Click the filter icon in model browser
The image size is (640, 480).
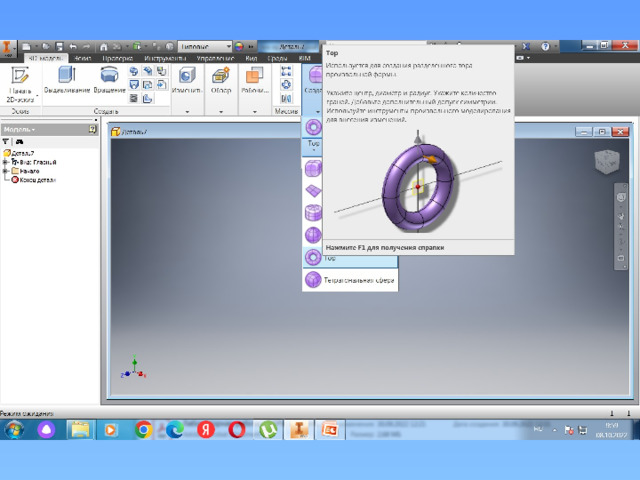click(6, 142)
